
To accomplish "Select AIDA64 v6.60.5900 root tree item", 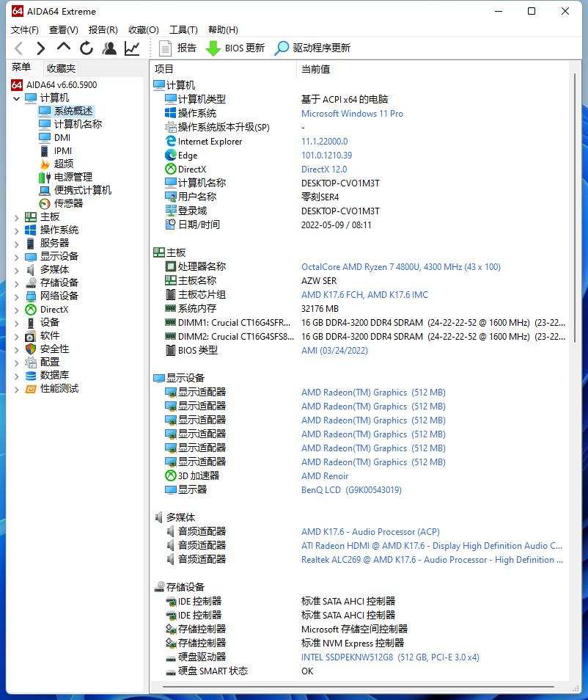I will 54,85.
